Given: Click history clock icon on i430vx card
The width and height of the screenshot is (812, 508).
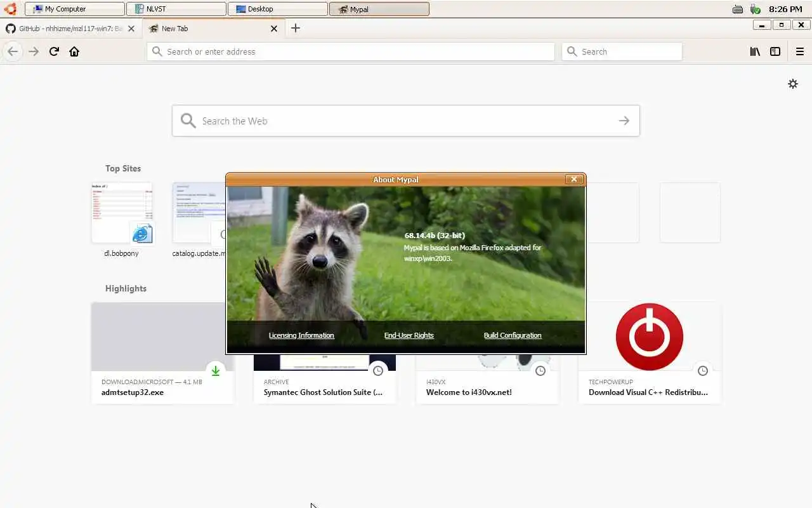Looking at the screenshot, I should click(540, 371).
